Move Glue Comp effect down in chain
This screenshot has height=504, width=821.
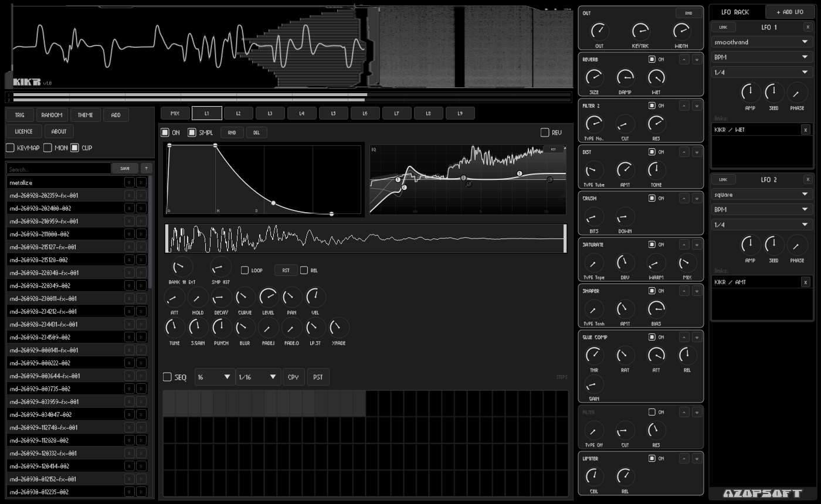point(697,337)
